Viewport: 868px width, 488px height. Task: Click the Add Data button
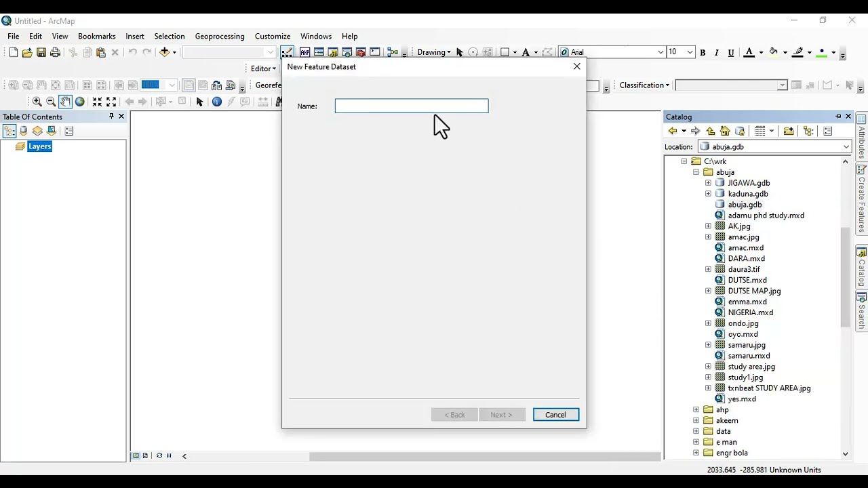point(165,52)
